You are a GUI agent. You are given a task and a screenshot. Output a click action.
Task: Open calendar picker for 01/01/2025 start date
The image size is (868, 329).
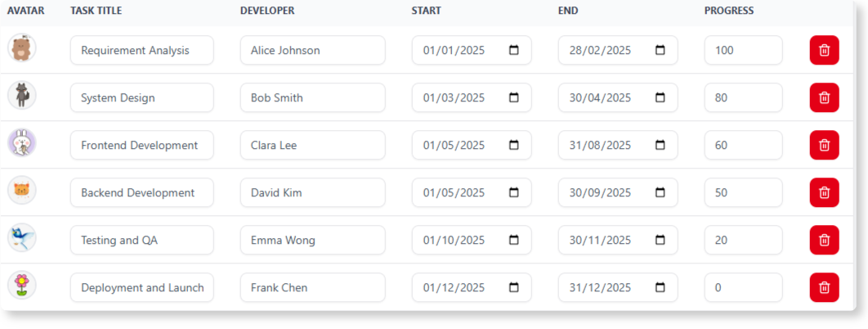[x=514, y=50]
